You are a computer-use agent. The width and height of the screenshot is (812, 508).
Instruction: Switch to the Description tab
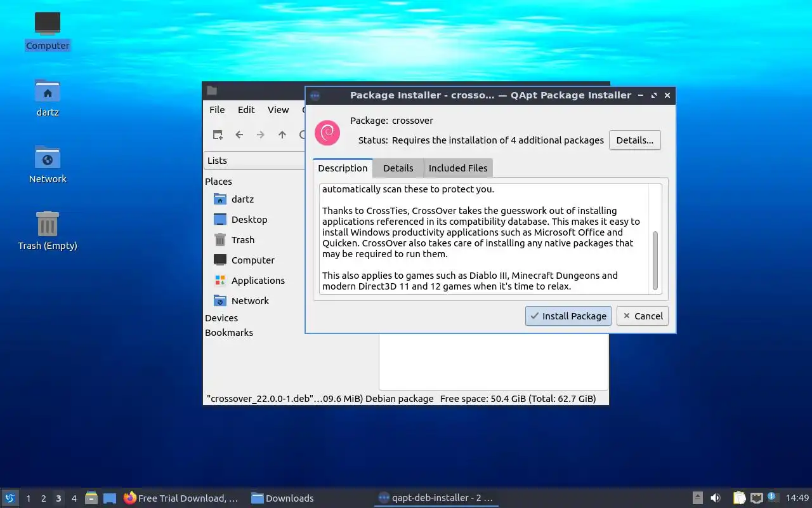[343, 168]
